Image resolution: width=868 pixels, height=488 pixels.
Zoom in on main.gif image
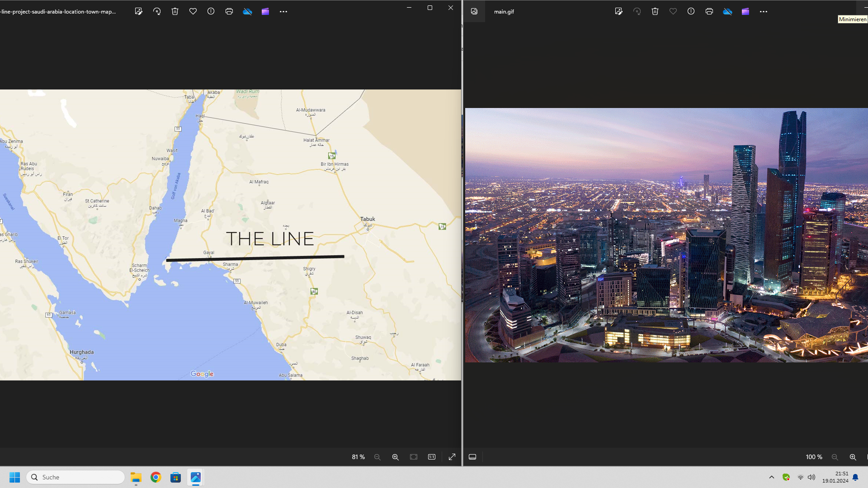[x=853, y=457]
